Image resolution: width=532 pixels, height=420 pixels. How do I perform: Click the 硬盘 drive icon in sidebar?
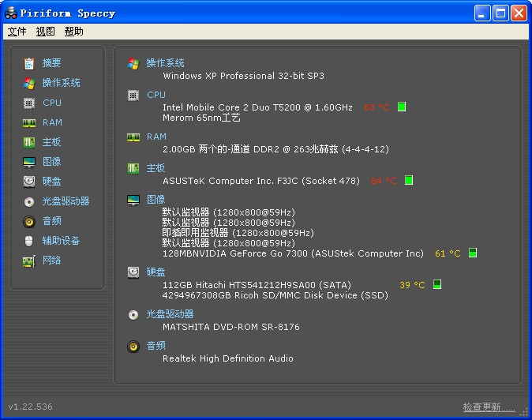click(x=29, y=182)
